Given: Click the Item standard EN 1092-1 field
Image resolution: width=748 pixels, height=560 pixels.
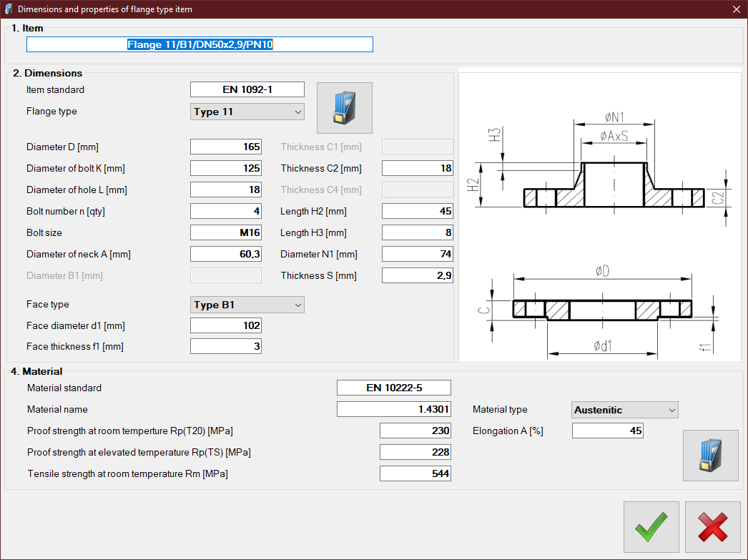Looking at the screenshot, I should tap(247, 89).
